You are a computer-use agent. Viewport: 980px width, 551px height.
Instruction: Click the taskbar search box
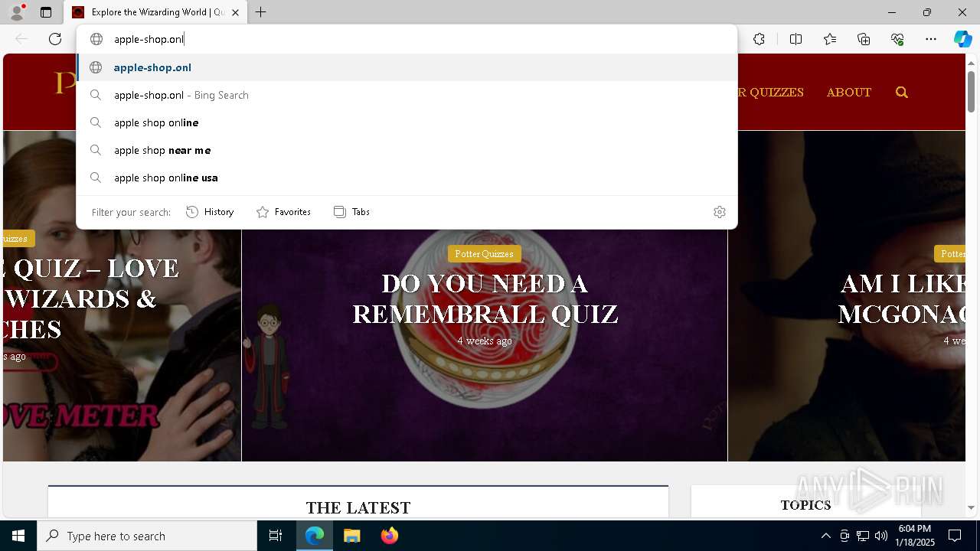coord(147,536)
